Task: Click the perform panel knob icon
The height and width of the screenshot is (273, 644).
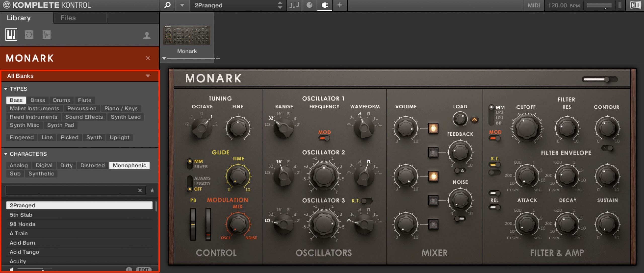Action: (309, 5)
